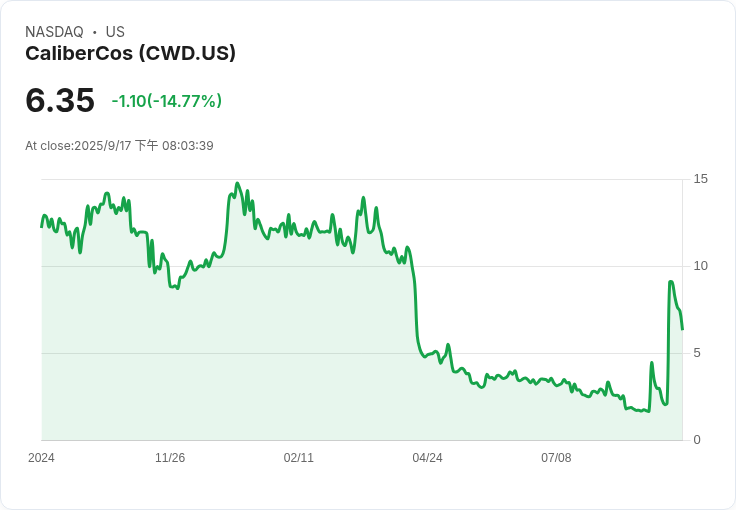Viewport: 736px width, 510px height.
Task: Select the -1.10(-14.77%) price change text
Action: 166,101
